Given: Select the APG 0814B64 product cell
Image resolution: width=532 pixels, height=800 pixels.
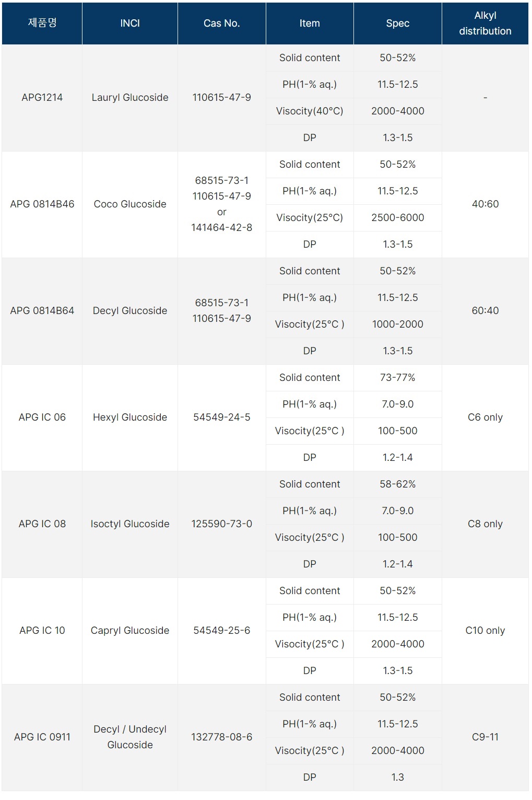Looking at the screenshot, I should point(42,311).
